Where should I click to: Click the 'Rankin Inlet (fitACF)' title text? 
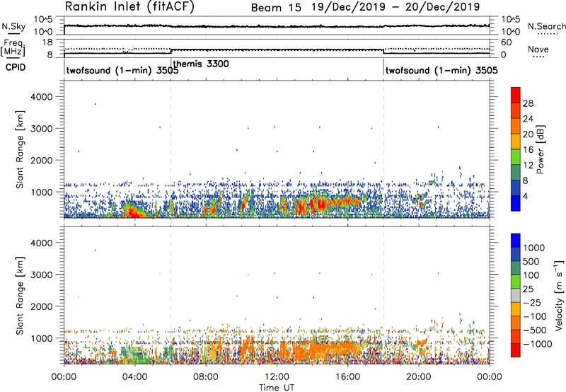pyautogui.click(x=129, y=7)
